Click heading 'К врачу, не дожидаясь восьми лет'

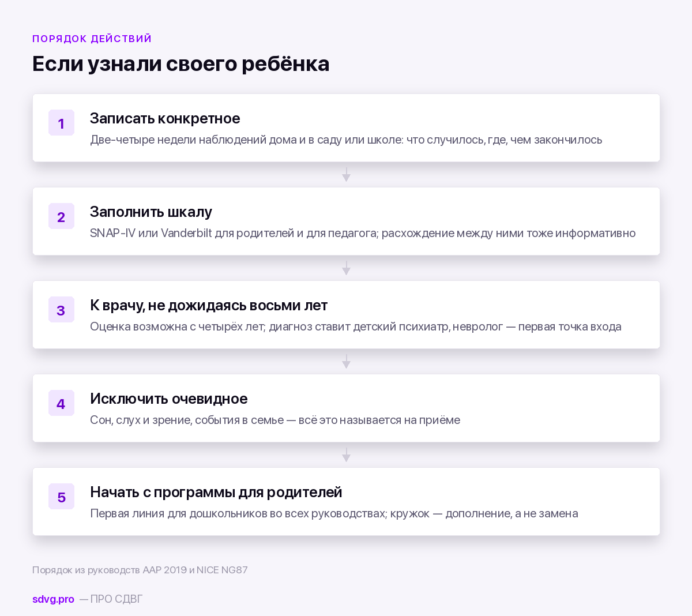[x=209, y=305]
